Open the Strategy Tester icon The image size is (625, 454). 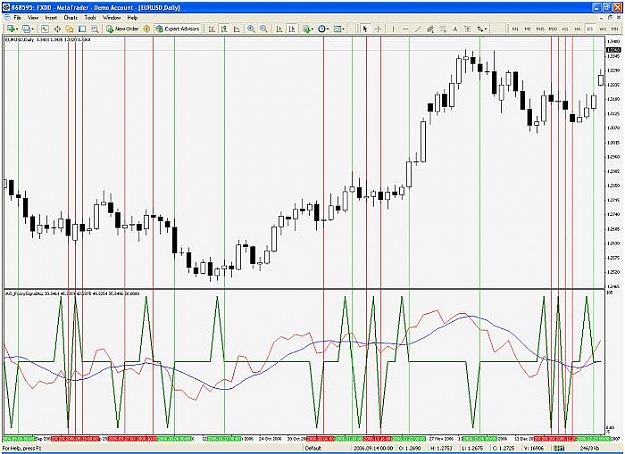point(95,29)
